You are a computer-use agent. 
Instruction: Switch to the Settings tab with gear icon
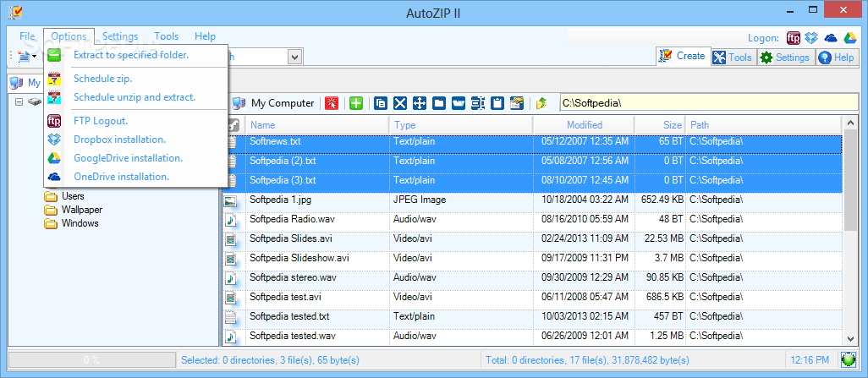[784, 57]
